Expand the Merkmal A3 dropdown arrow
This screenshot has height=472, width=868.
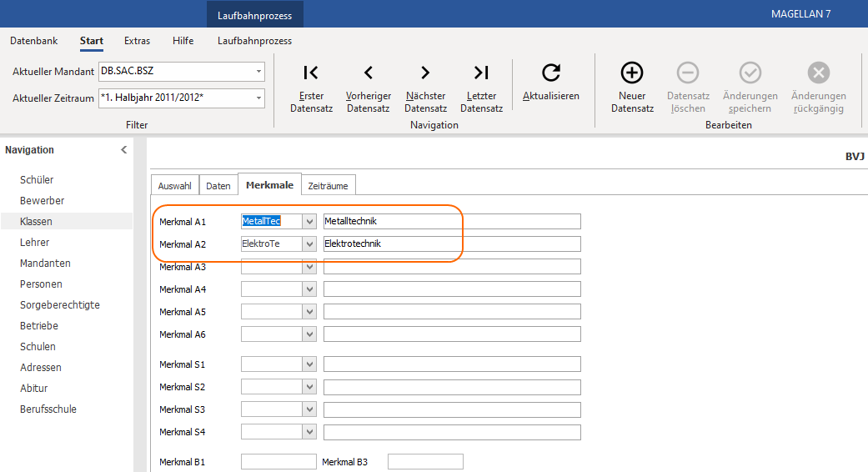[309, 267]
